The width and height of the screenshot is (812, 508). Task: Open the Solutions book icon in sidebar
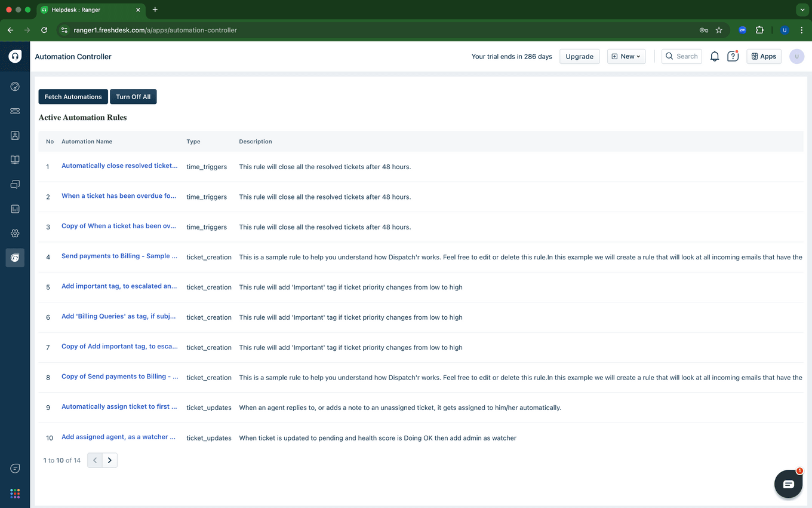pos(15,160)
